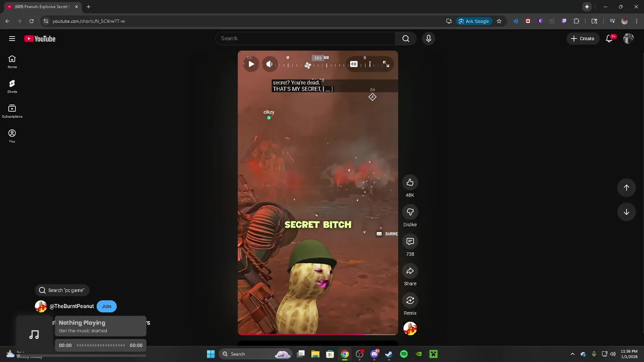This screenshot has width=644, height=362.
Task: Open the YouTube hamburger guide menu
Action: (12, 39)
